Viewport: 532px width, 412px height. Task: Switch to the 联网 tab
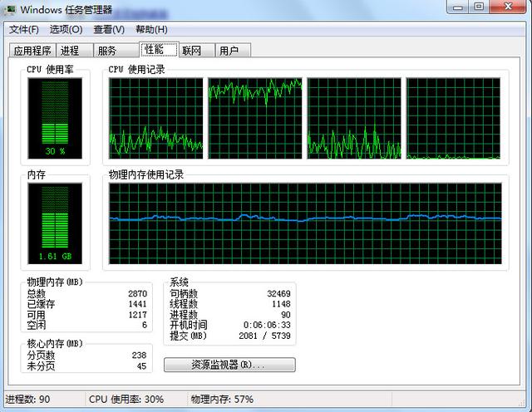[x=192, y=51]
